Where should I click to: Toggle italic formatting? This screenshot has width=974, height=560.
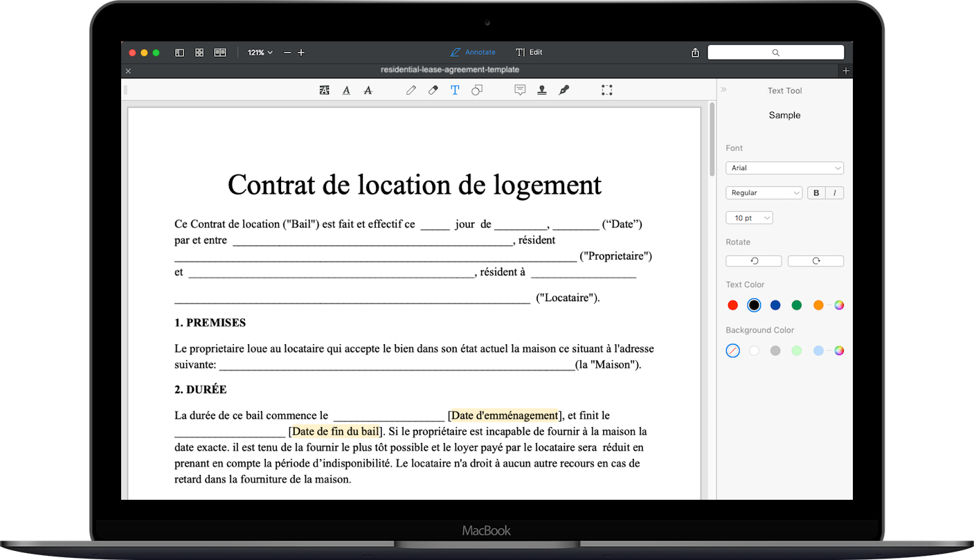835,193
